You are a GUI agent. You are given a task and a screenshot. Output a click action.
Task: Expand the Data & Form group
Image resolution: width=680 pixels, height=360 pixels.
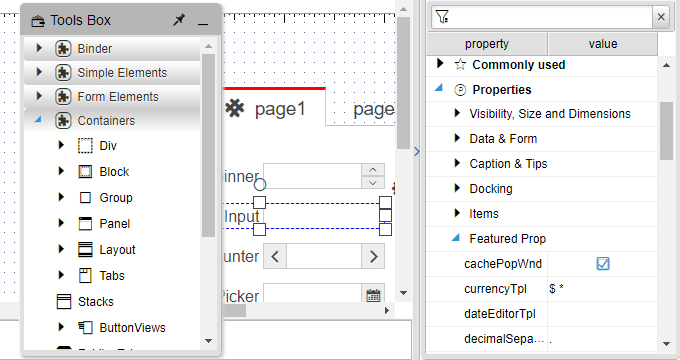coord(457,138)
